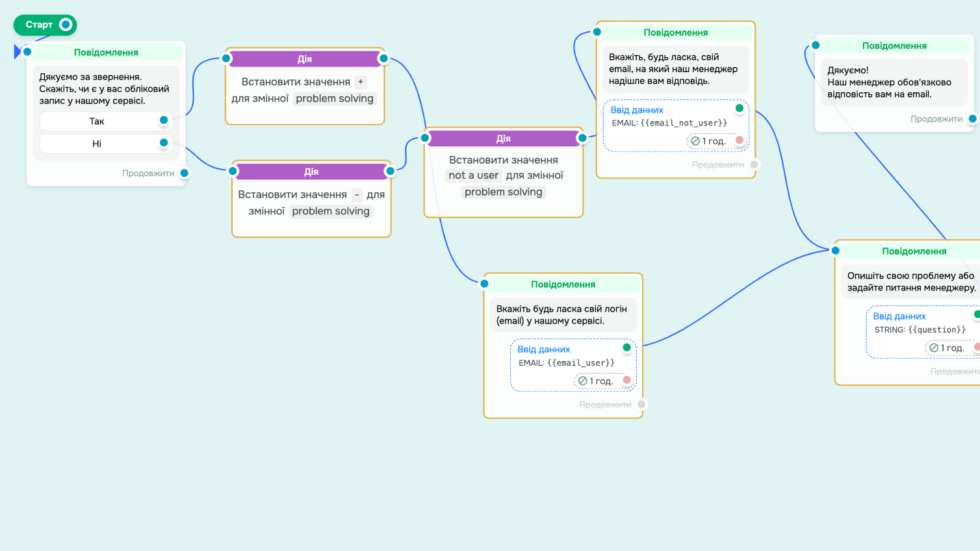Click Продовжити in the Дякуємо за звернення message

click(x=148, y=173)
